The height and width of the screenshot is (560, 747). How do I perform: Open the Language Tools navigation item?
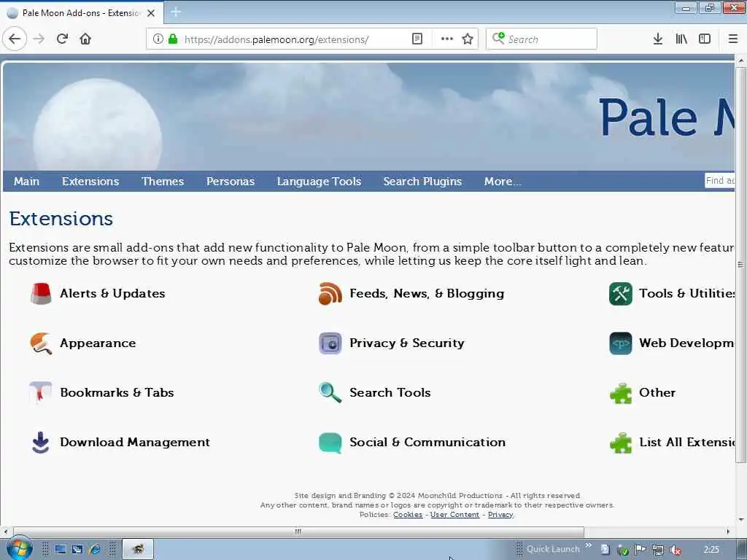tap(320, 181)
